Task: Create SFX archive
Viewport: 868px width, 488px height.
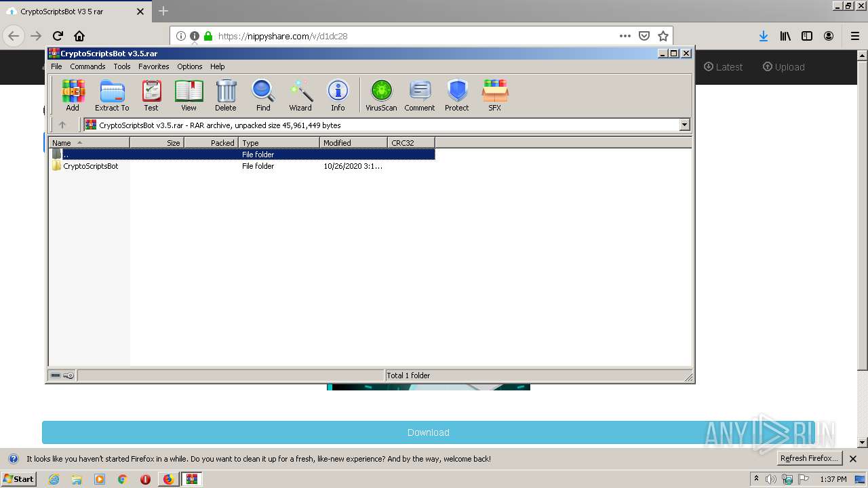Action: [x=495, y=95]
